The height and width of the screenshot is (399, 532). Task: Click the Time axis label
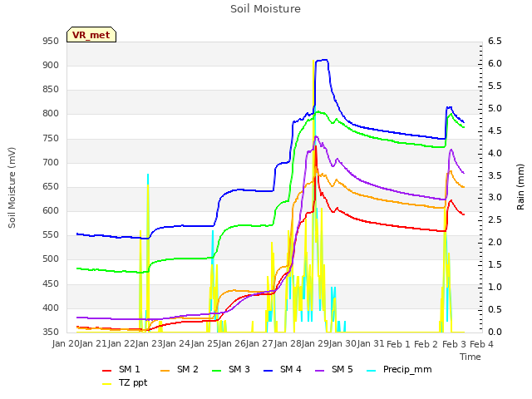click(470, 357)
